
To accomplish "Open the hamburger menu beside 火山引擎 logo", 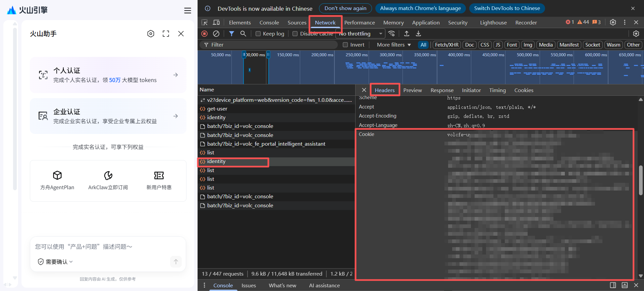I will click(187, 11).
